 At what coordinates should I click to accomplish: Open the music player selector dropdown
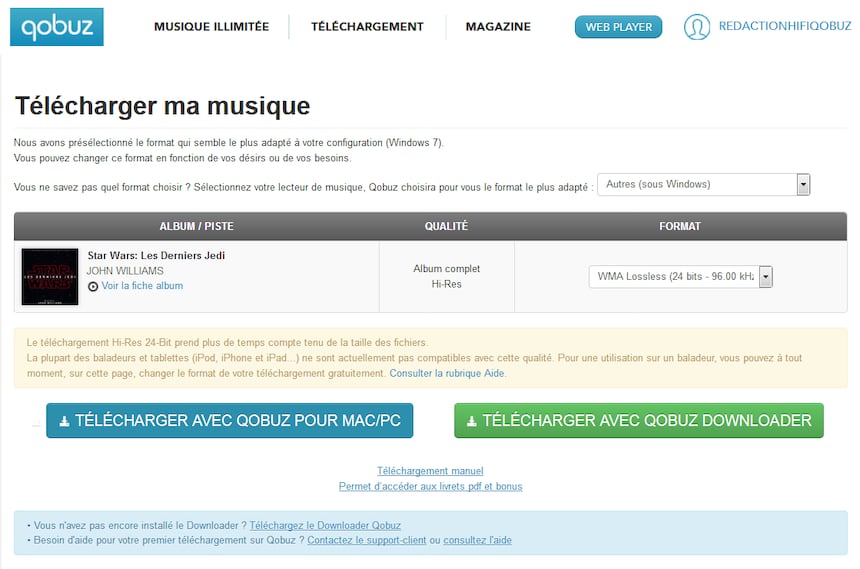click(704, 184)
